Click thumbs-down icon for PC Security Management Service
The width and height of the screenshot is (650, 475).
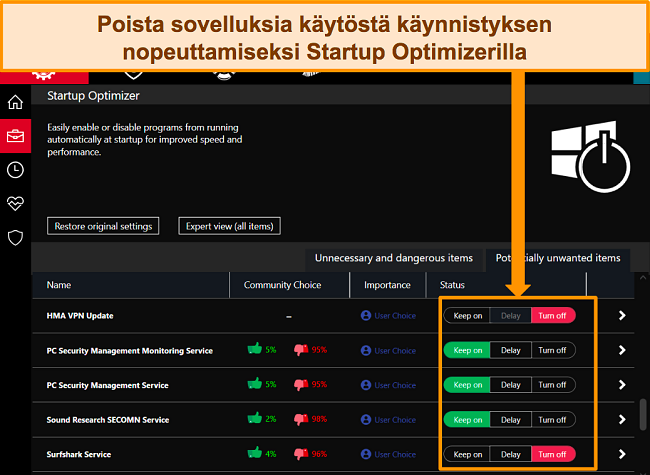click(x=301, y=385)
